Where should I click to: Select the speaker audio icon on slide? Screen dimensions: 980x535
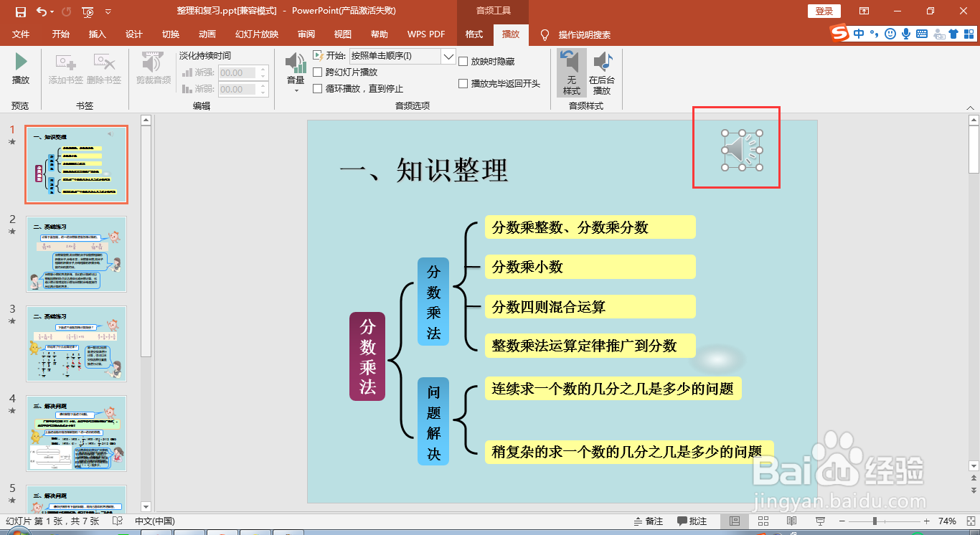pos(742,150)
